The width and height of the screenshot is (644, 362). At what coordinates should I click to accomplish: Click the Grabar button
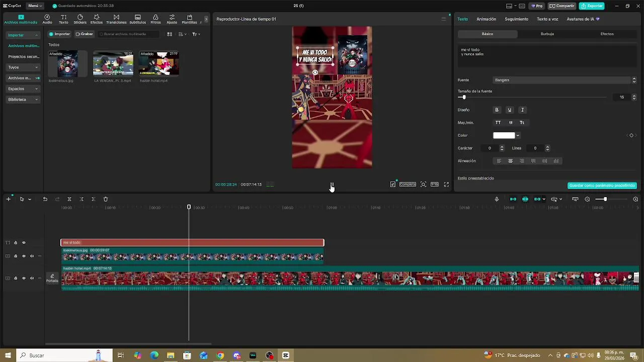(x=85, y=34)
